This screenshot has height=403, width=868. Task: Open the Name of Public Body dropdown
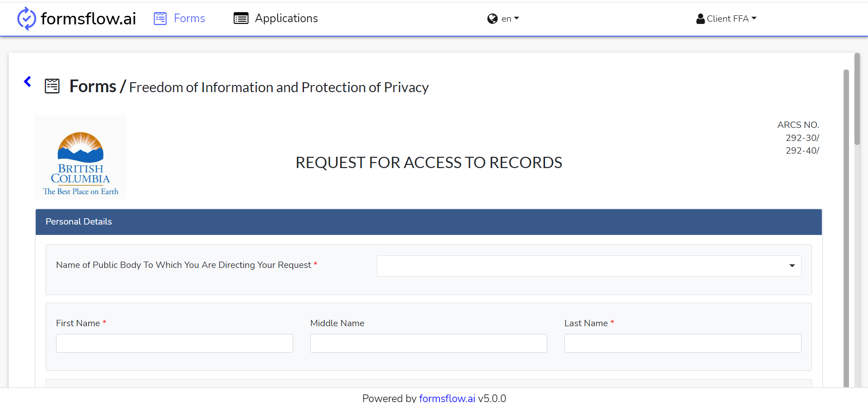589,266
